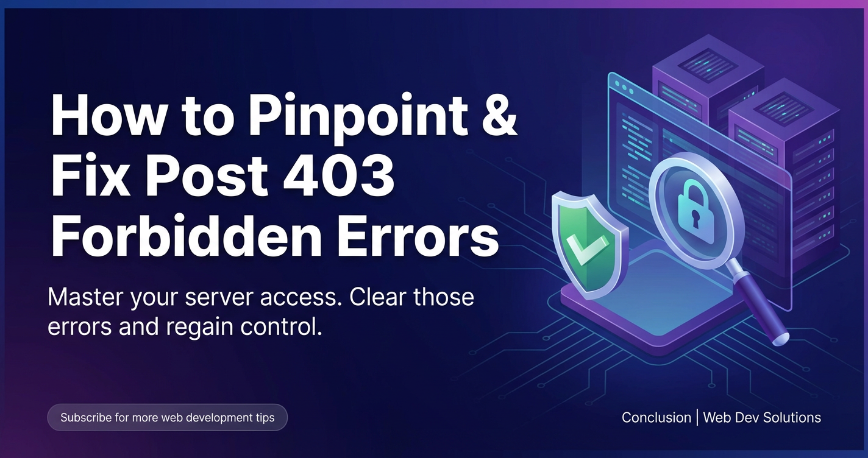Click the Conclusion label
Screen dimensions: 868x458
point(656,418)
